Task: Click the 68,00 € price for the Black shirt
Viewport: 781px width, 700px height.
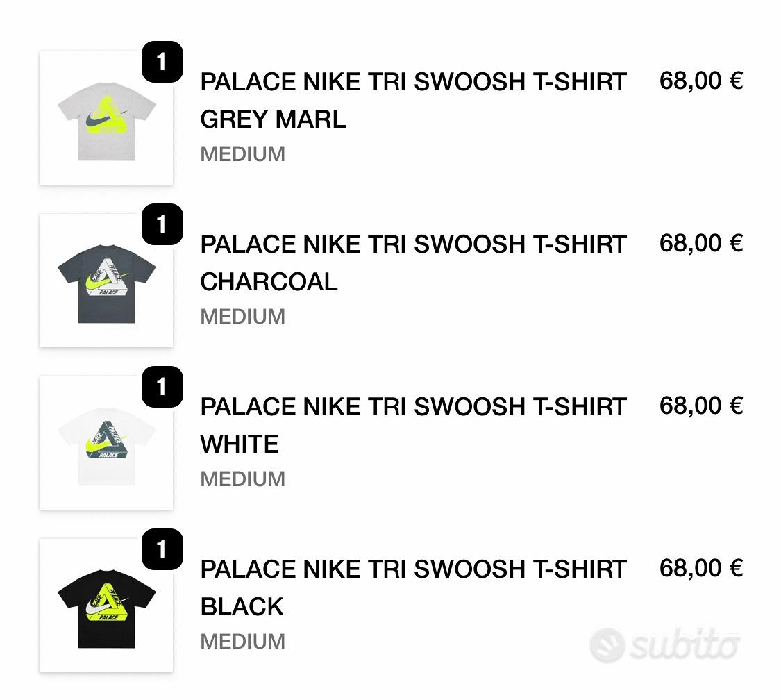Action: point(702,568)
